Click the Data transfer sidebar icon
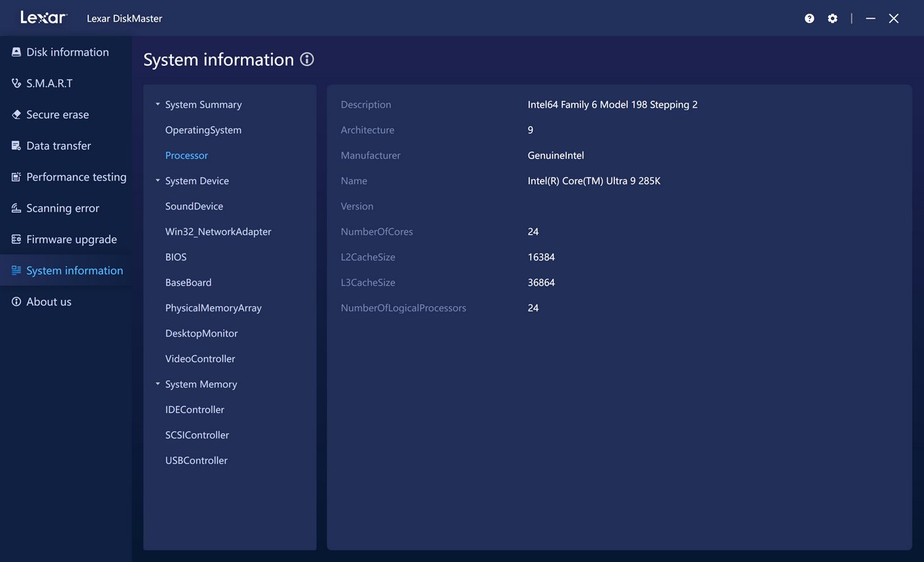Screen dimensions: 924x562 click(x=16, y=145)
